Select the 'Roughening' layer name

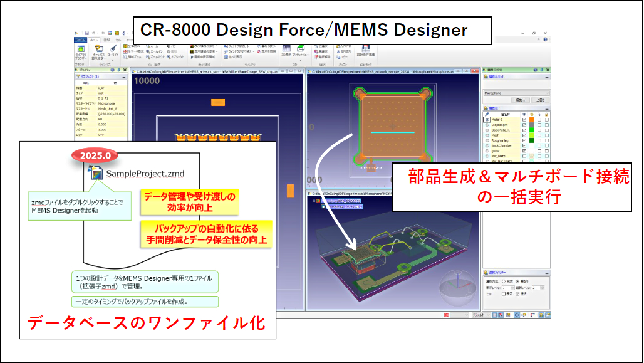tap(500, 140)
